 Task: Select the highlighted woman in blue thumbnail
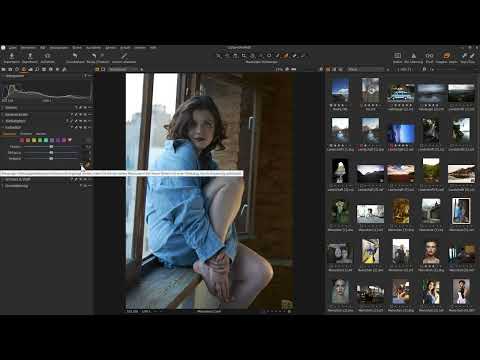(x=461, y=211)
